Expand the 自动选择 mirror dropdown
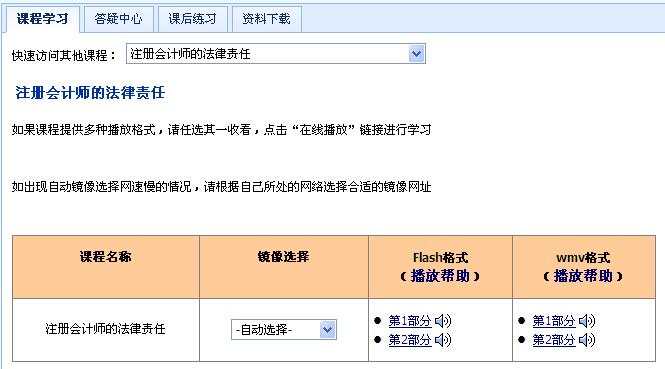Screen dimensions: 665x369 pos(284,330)
